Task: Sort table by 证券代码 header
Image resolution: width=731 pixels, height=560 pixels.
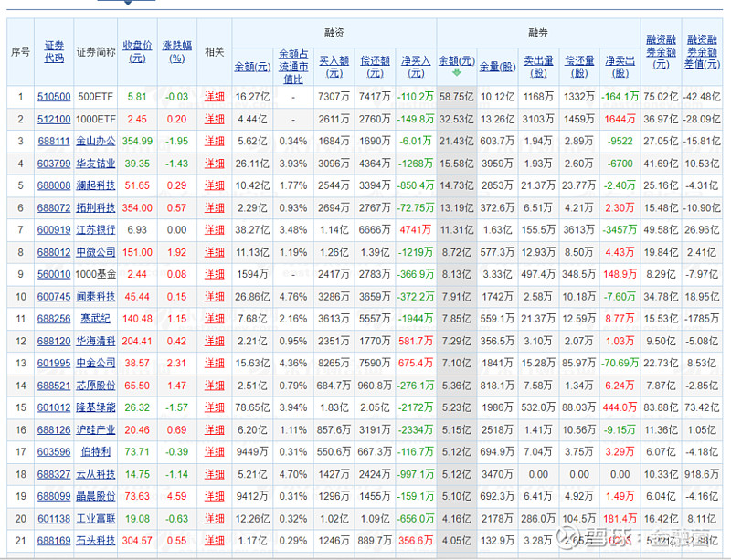Action: [x=54, y=52]
